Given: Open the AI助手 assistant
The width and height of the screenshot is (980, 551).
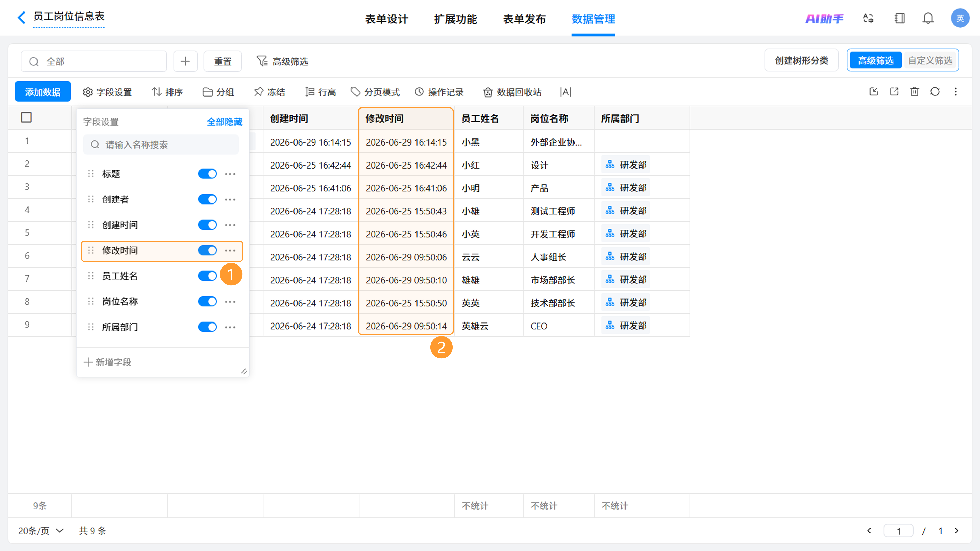Looking at the screenshot, I should pyautogui.click(x=824, y=18).
